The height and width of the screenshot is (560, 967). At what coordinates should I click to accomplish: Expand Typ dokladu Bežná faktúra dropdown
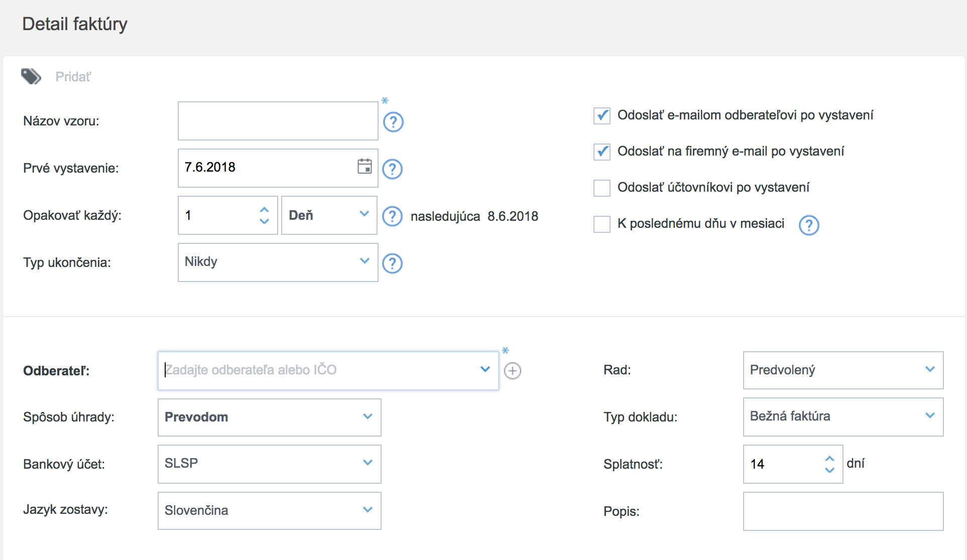click(842, 416)
